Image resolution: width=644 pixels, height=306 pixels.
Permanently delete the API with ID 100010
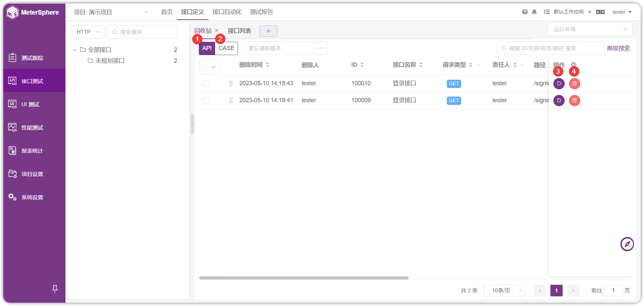575,84
